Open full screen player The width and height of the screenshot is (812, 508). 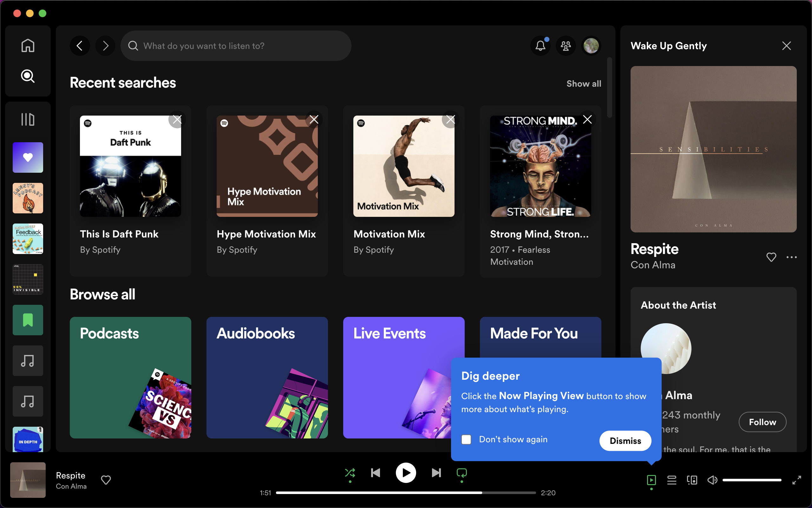pyautogui.click(x=797, y=480)
